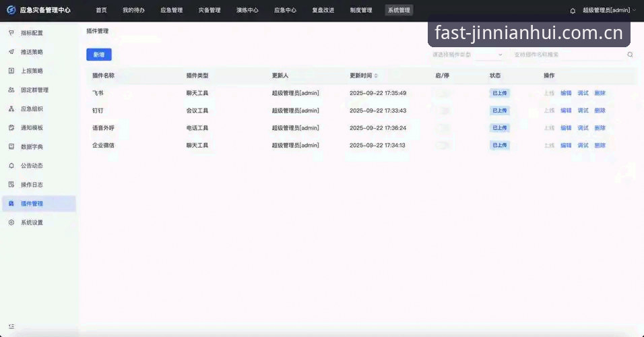Click the 电话工具 type cell
Image resolution: width=644 pixels, height=337 pixels.
[197, 128]
